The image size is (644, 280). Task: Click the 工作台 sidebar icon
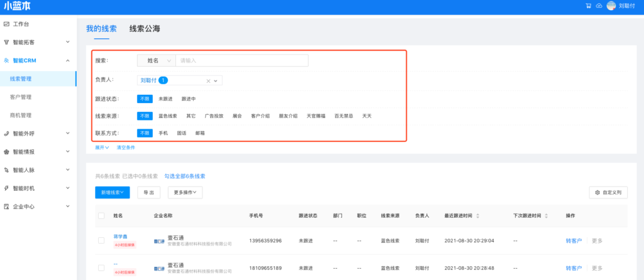click(6, 24)
